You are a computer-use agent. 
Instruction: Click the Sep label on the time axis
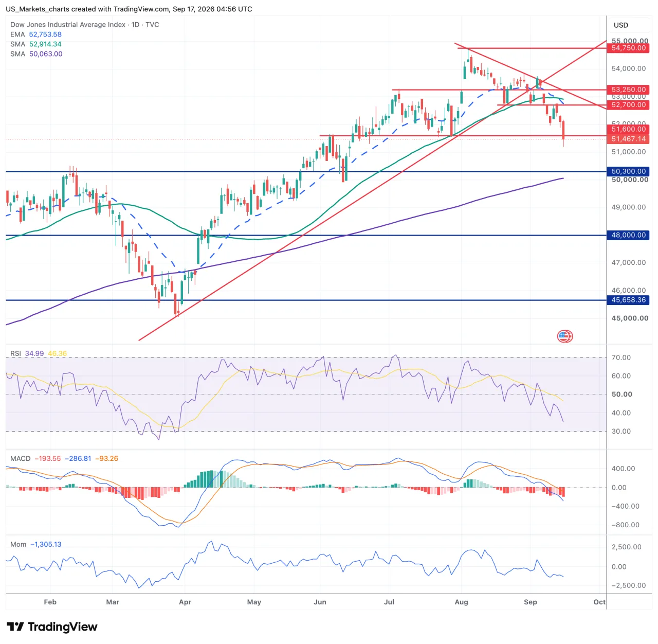point(531,602)
